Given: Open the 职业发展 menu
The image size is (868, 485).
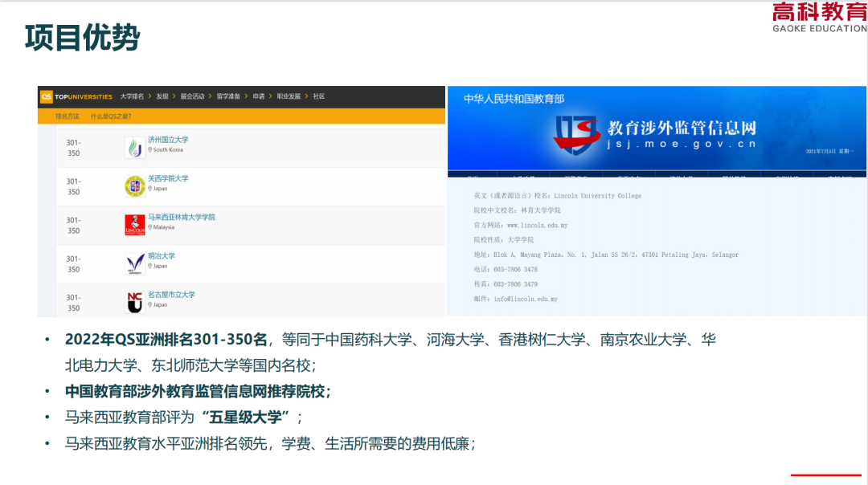Looking at the screenshot, I should pos(289,96).
